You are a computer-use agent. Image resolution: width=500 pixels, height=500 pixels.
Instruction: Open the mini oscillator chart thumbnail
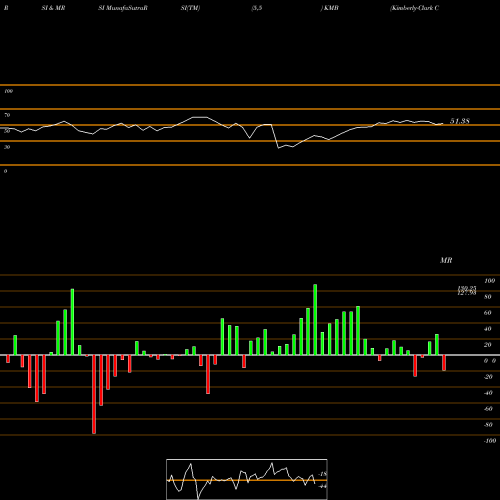(247, 479)
